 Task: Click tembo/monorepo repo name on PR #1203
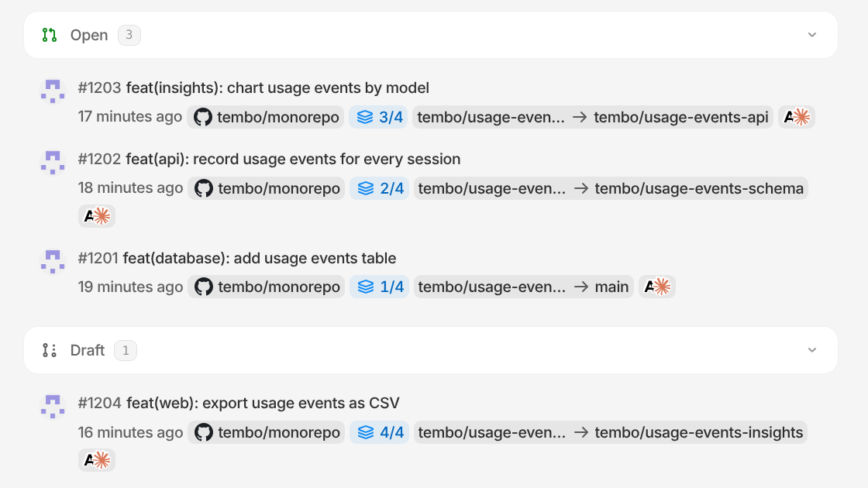(278, 117)
